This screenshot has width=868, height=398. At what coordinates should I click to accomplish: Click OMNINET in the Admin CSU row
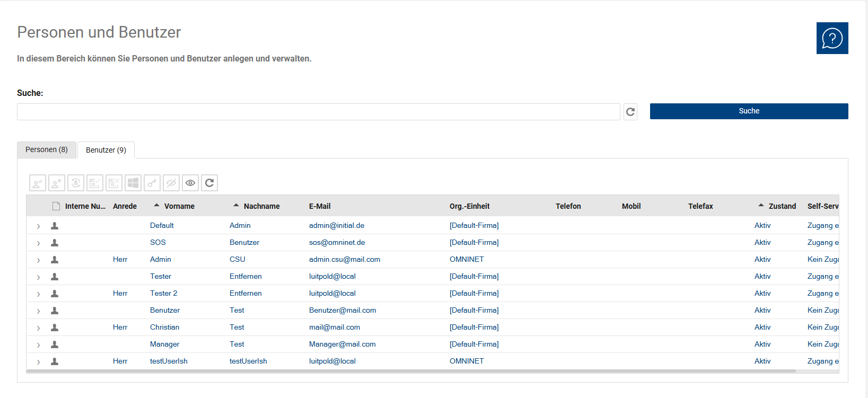pos(467,259)
